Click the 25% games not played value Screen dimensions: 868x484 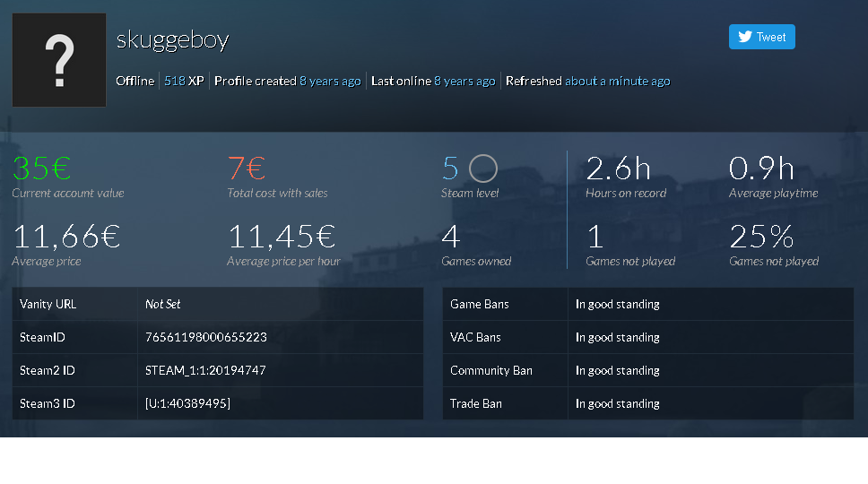[761, 237]
